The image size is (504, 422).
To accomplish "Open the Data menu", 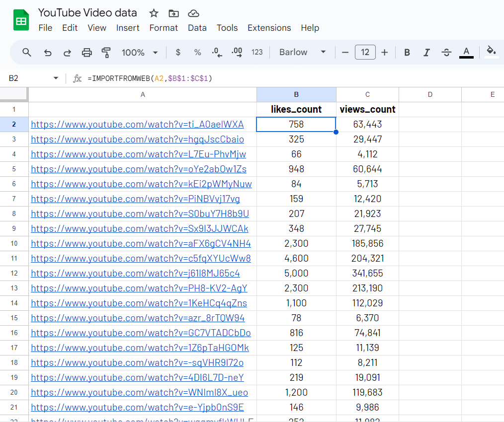I will coord(197,28).
